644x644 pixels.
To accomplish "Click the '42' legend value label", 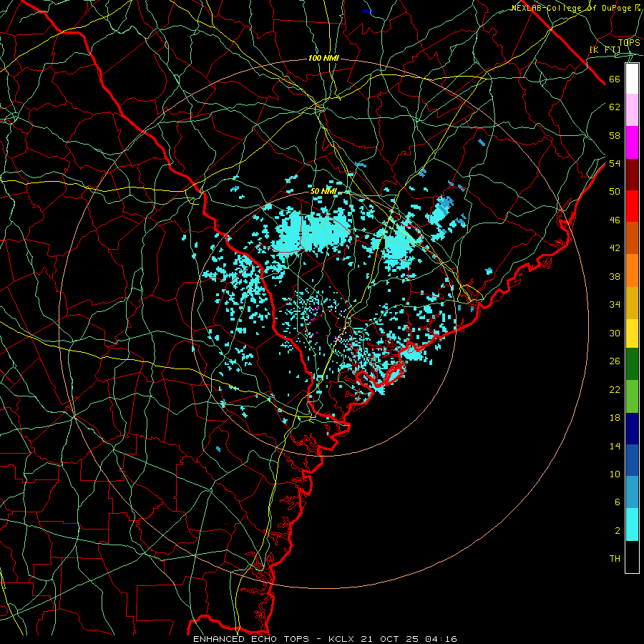I will (x=615, y=248).
